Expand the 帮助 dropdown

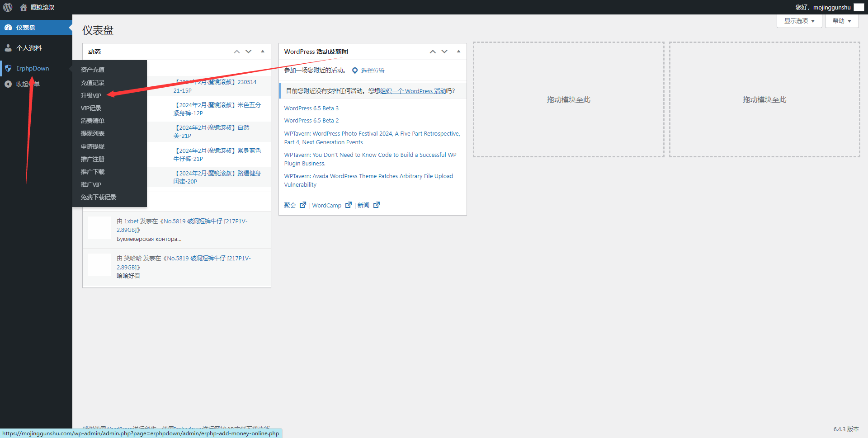(841, 21)
